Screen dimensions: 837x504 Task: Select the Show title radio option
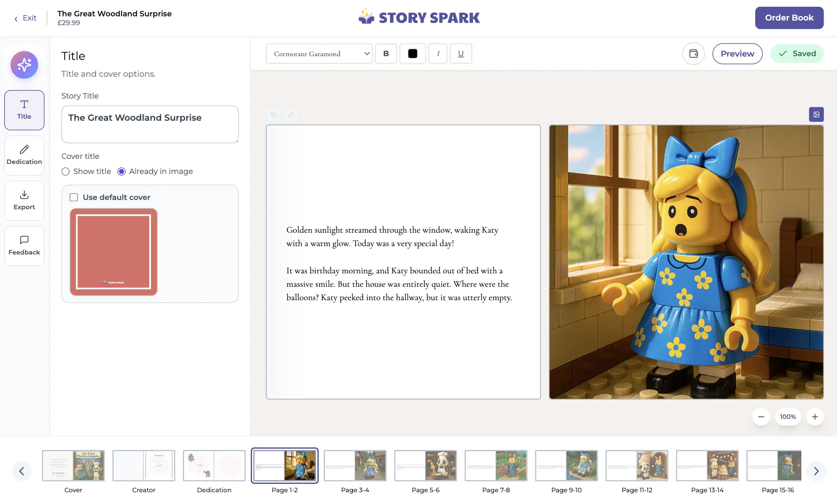click(x=66, y=171)
